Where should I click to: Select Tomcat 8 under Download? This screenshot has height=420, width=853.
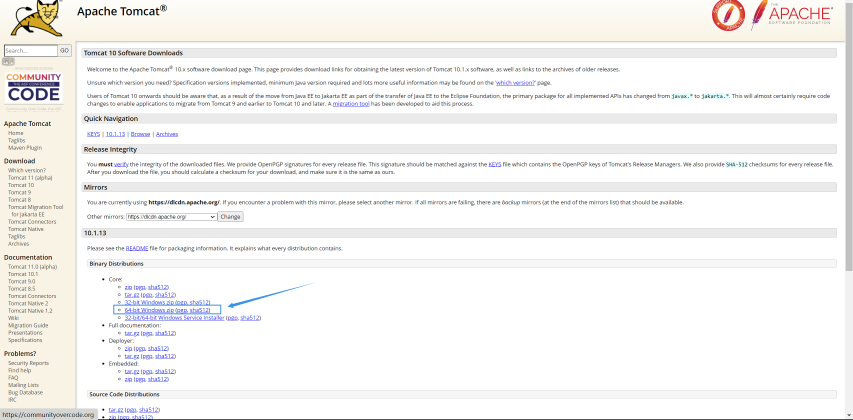point(20,200)
